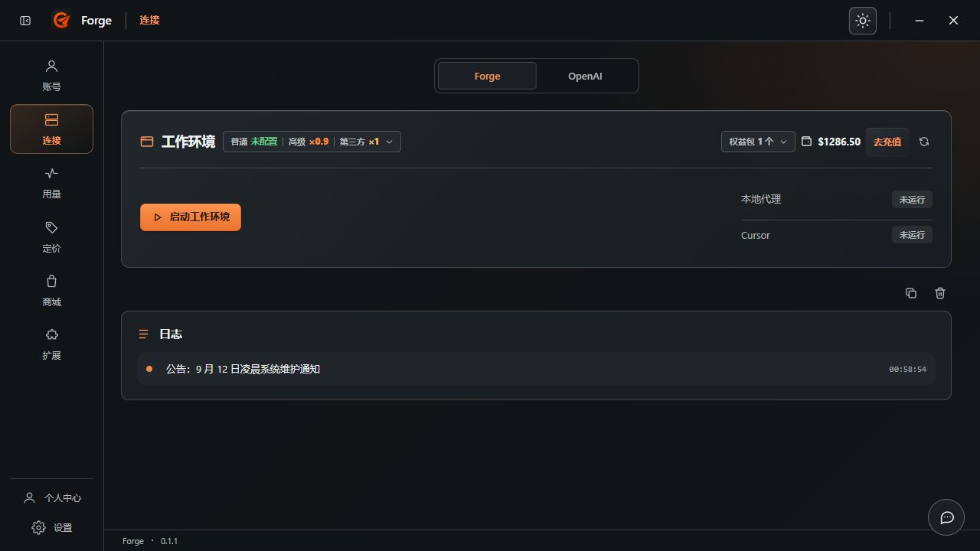Open the 用量 usage page

[51, 183]
